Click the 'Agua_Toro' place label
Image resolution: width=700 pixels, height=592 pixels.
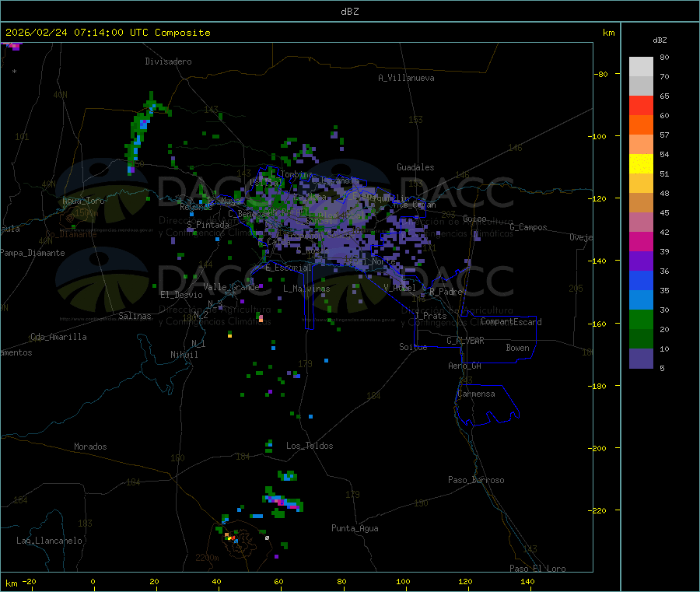click(83, 201)
